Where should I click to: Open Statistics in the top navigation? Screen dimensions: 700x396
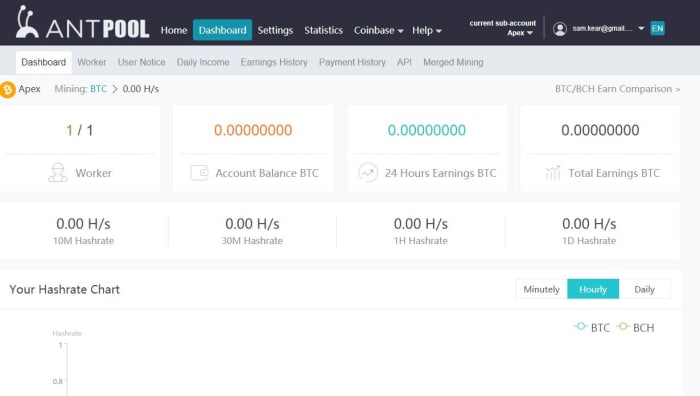tap(323, 30)
